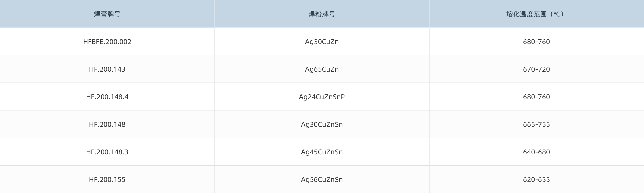This screenshot has height=193, width=644.
Task: Click the HF.200.143 paste cell
Action: click(x=107, y=69)
